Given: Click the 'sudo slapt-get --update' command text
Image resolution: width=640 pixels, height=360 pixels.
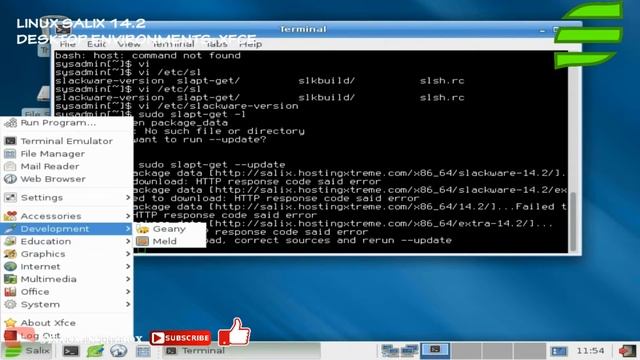Looking at the screenshot, I should point(211,164).
